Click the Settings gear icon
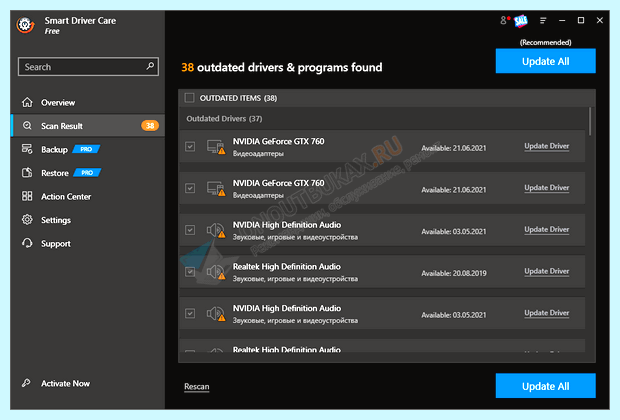This screenshot has height=420, width=620. click(27, 219)
